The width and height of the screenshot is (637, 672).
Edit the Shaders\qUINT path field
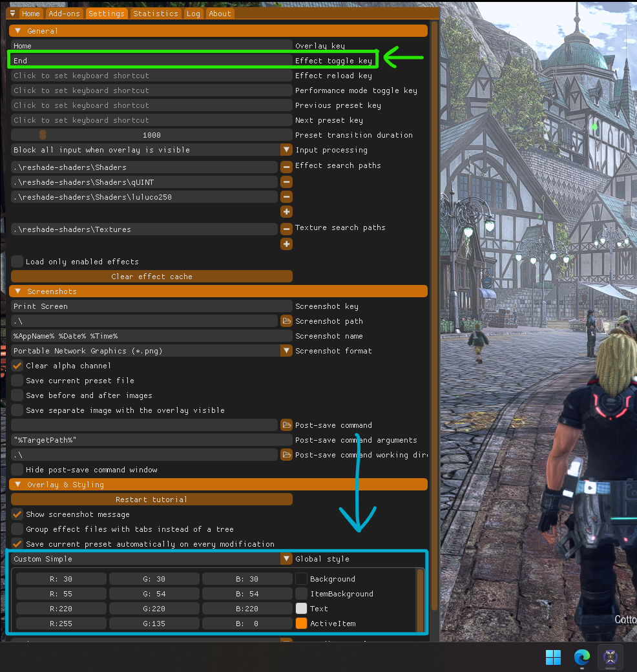[144, 182]
